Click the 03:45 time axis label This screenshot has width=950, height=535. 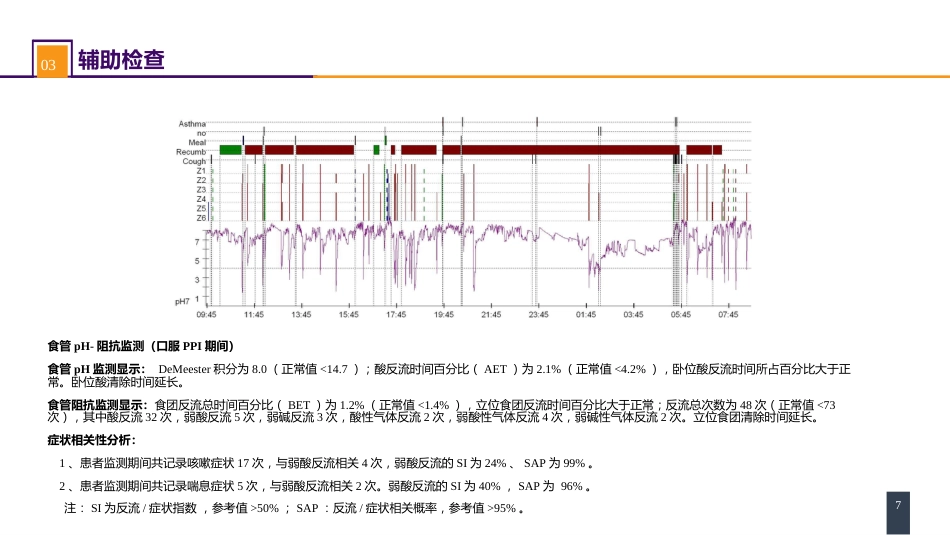[633, 314]
